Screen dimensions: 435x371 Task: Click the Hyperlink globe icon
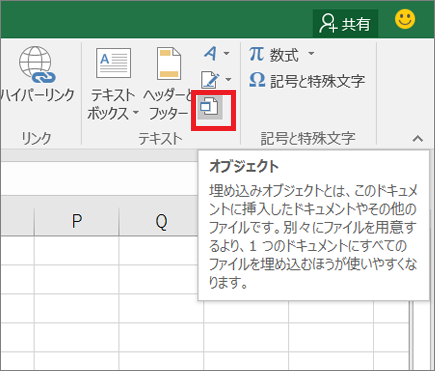click(x=37, y=65)
